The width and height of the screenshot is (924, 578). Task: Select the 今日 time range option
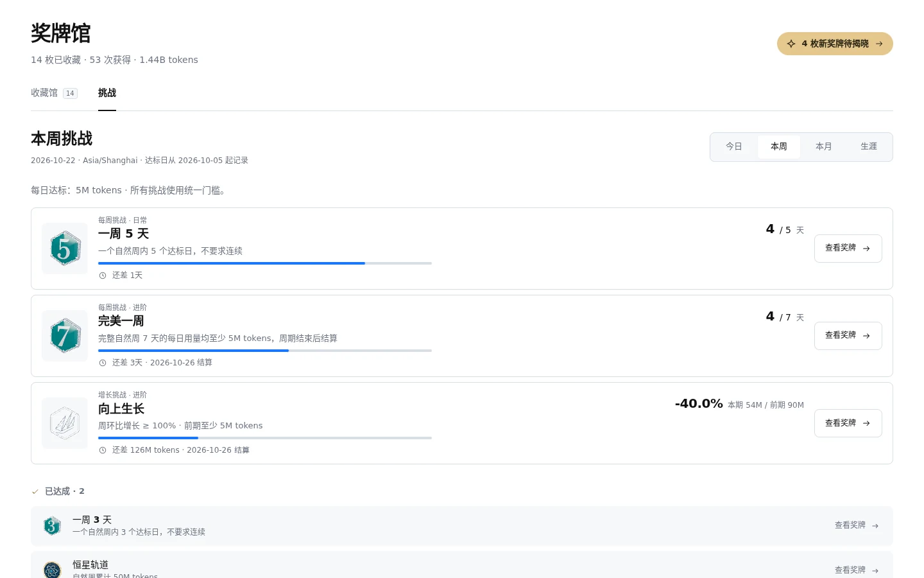coord(734,146)
